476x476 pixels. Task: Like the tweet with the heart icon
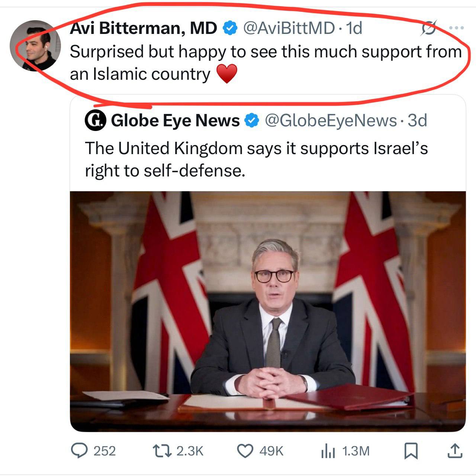pyautogui.click(x=245, y=451)
